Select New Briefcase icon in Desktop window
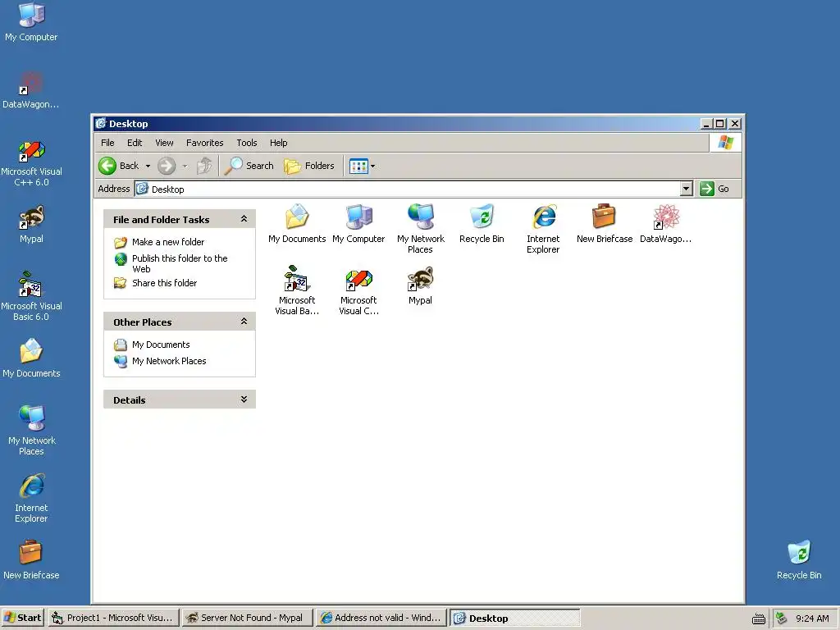The image size is (840, 630). coord(605,223)
